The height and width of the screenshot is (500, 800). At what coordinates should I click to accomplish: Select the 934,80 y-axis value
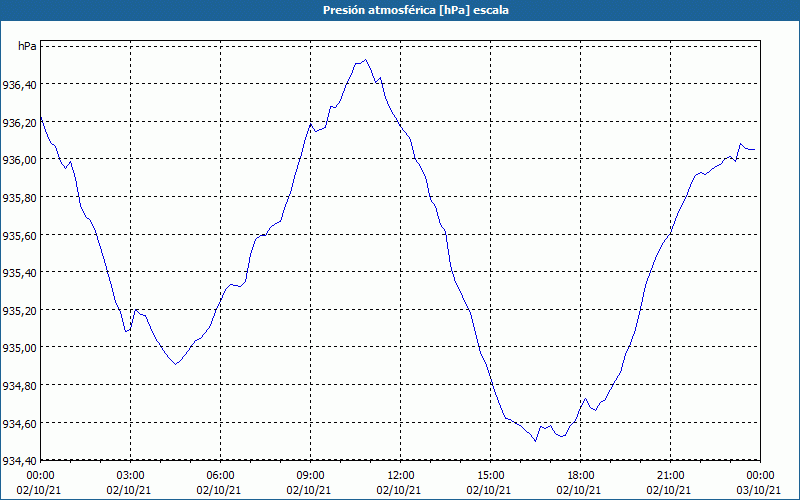coord(19,386)
